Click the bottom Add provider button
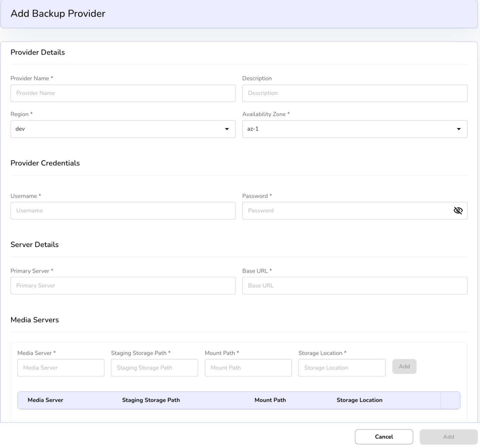Screen dimensions: 480x448 448,437
